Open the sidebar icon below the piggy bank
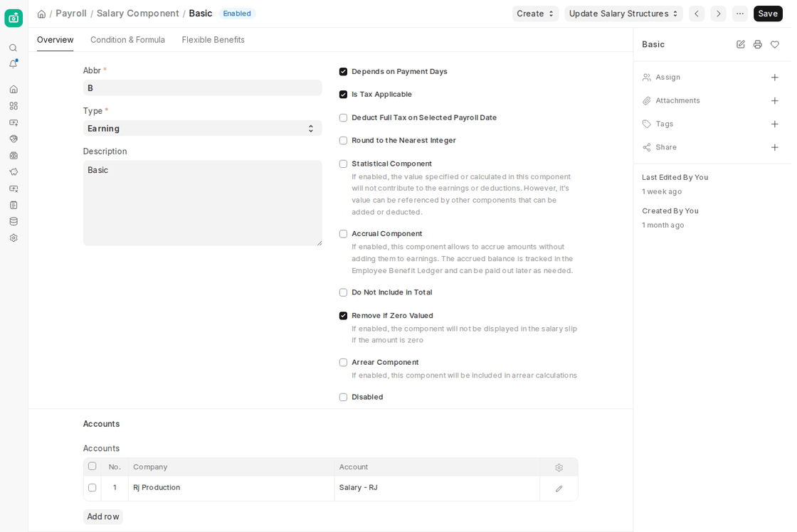The width and height of the screenshot is (797, 532). click(x=14, y=188)
